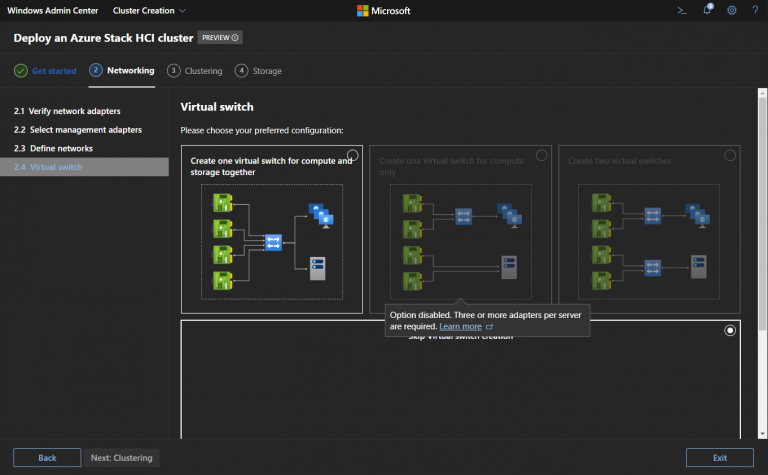This screenshot has width=768, height=475.
Task: Select compute only virtual switch radio
Action: 541,155
